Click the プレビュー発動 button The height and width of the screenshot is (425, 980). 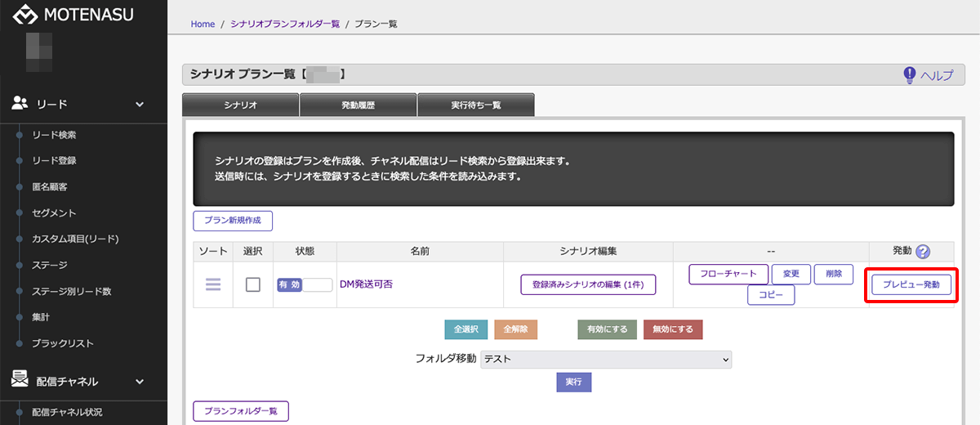point(911,284)
